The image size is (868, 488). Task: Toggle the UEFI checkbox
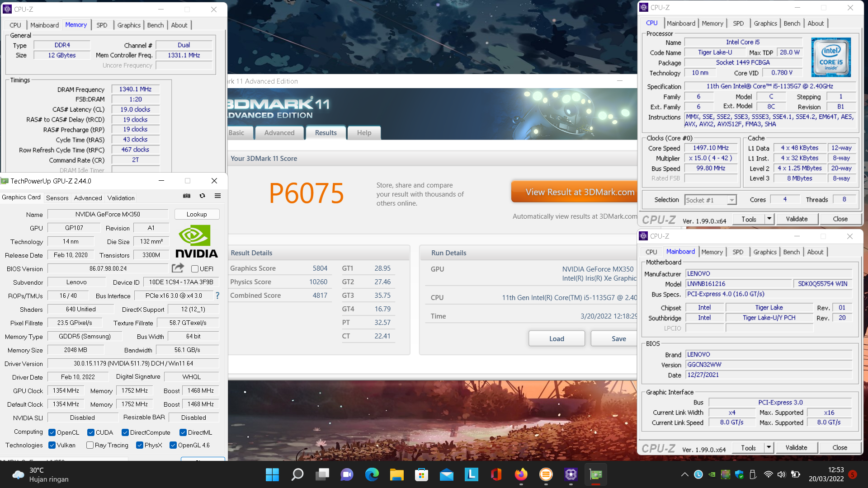point(195,269)
